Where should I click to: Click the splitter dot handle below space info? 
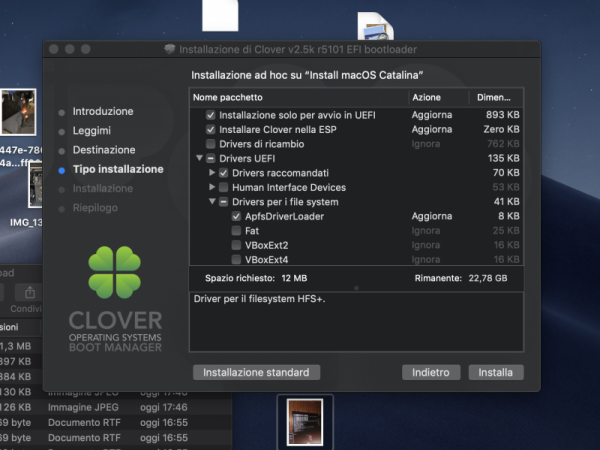pos(356,288)
